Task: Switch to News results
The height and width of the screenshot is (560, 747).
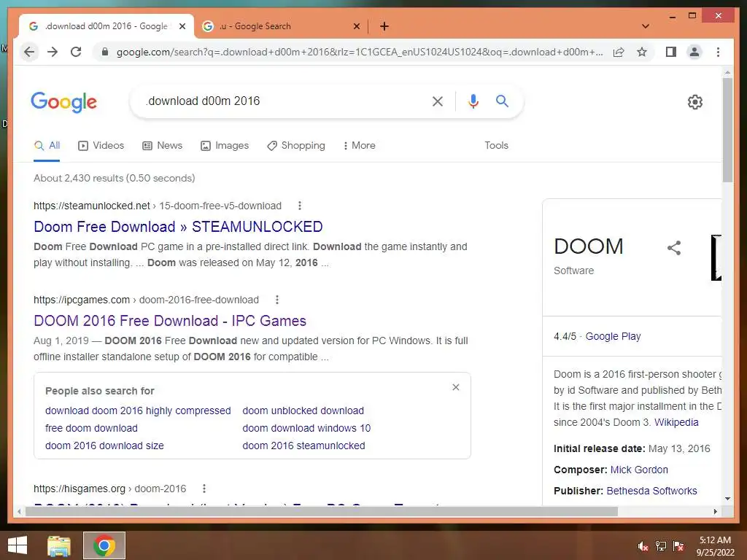Action: tap(163, 146)
